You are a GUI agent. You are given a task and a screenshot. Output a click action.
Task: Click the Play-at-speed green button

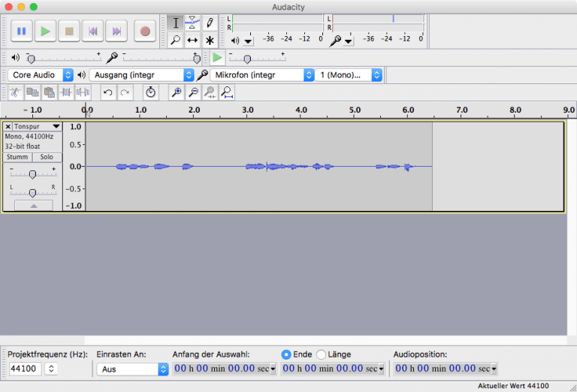click(217, 58)
